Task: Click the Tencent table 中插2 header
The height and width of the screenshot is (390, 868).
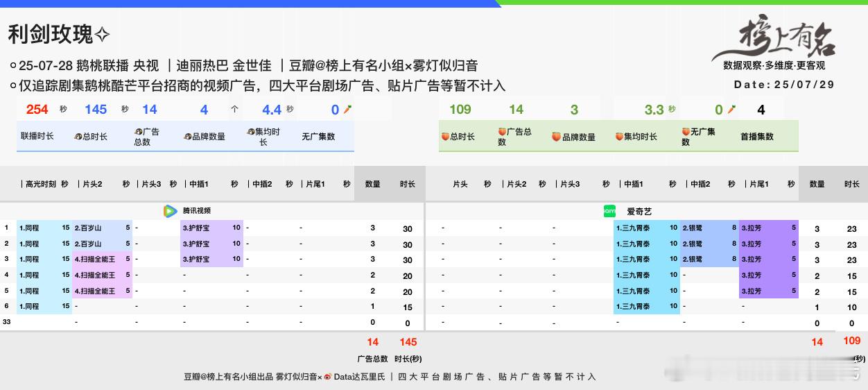Action: tap(262, 184)
